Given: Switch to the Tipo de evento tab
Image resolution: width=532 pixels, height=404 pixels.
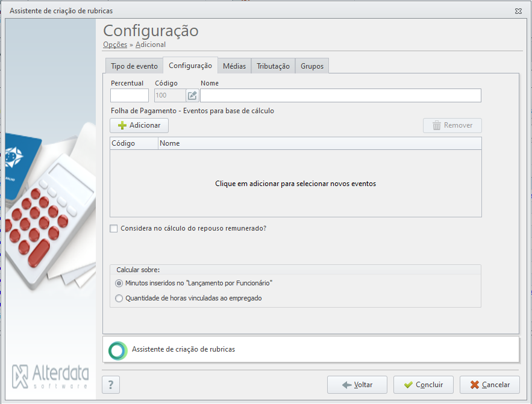Looking at the screenshot, I should coord(134,66).
